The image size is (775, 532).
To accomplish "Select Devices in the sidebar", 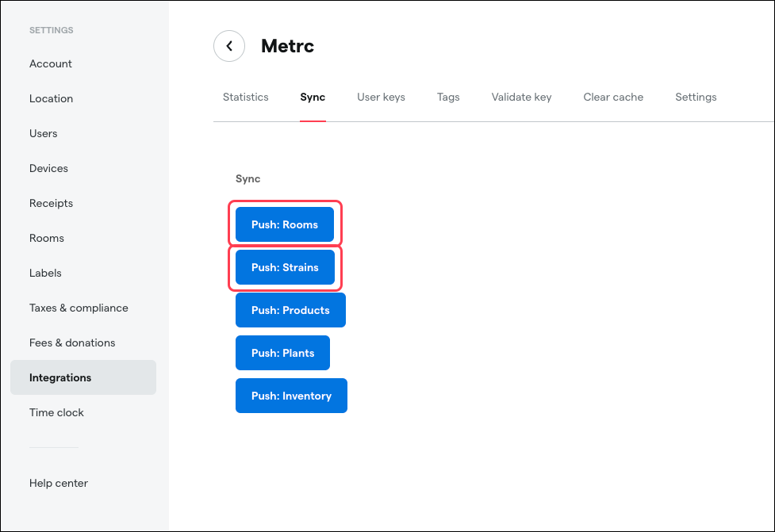I will [48, 168].
